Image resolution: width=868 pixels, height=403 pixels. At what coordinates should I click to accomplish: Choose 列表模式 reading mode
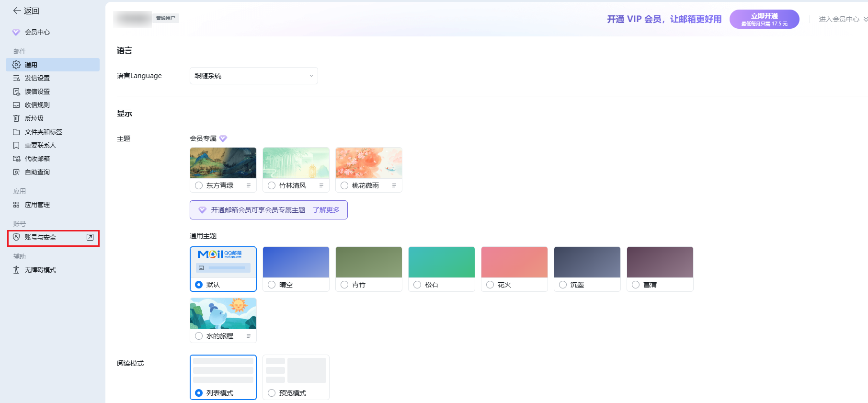pos(199,393)
